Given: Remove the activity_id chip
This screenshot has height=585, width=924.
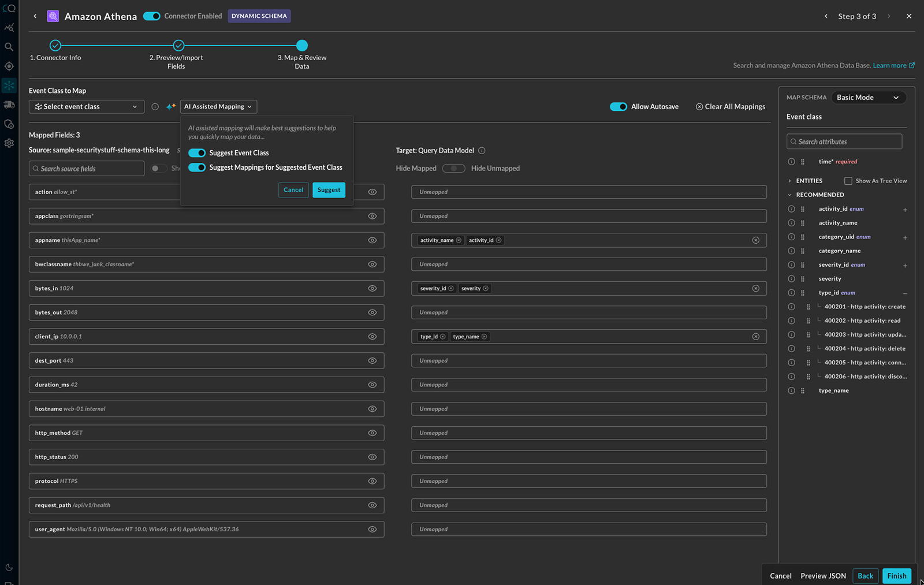Looking at the screenshot, I should coord(498,240).
